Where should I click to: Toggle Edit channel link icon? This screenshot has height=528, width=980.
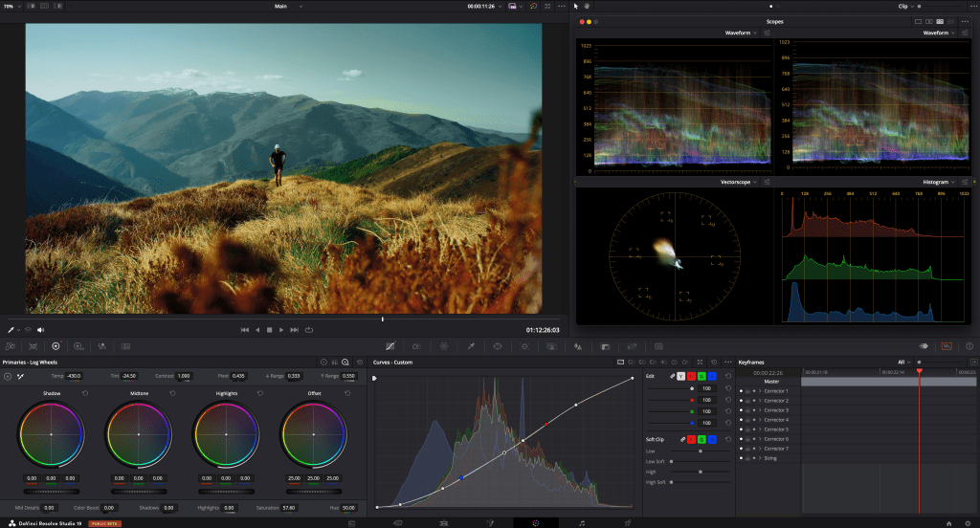point(671,376)
